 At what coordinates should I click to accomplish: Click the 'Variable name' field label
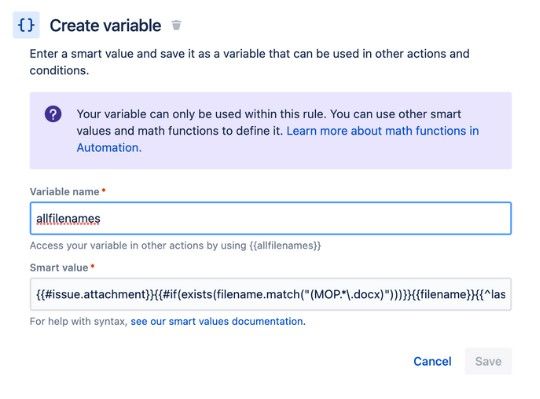click(64, 192)
